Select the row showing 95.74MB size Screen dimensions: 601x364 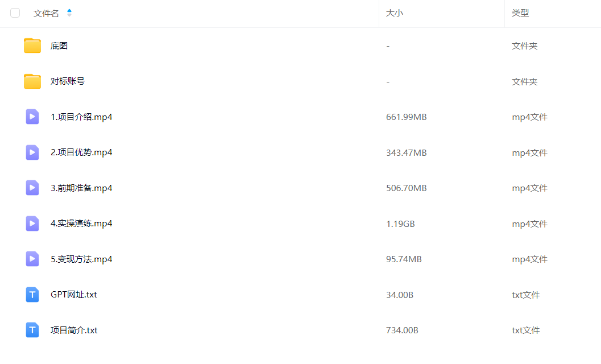coord(300,259)
